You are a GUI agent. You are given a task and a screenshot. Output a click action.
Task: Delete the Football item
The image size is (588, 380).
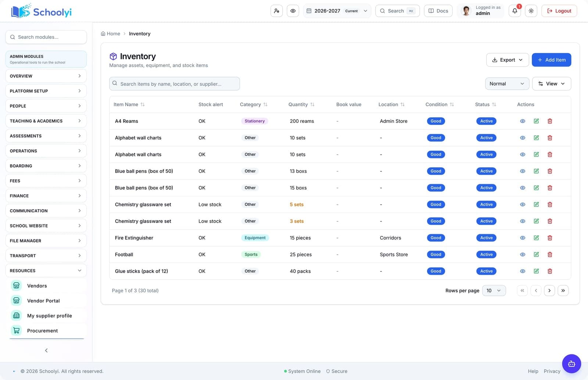click(x=550, y=254)
